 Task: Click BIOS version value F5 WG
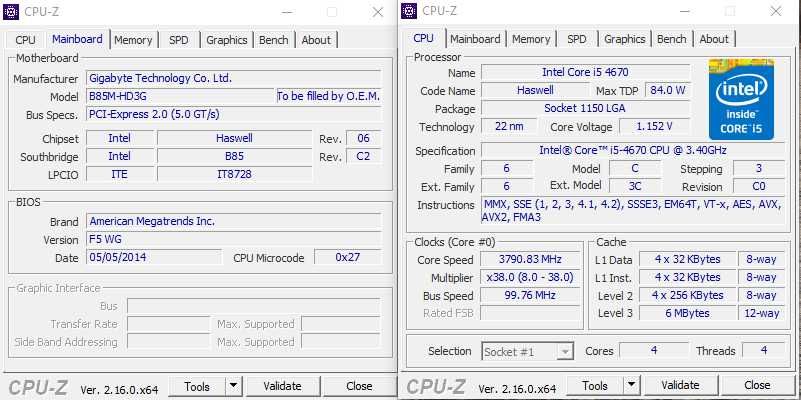pos(233,239)
